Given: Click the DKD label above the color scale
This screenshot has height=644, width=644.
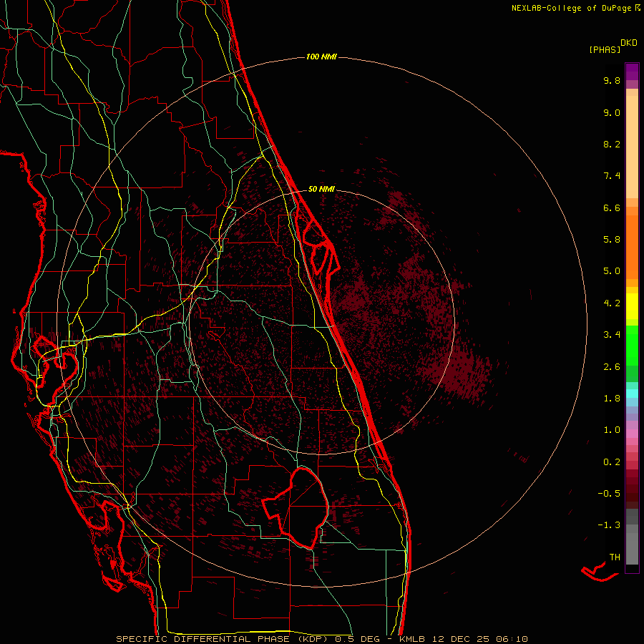Looking at the screenshot, I should [628, 42].
